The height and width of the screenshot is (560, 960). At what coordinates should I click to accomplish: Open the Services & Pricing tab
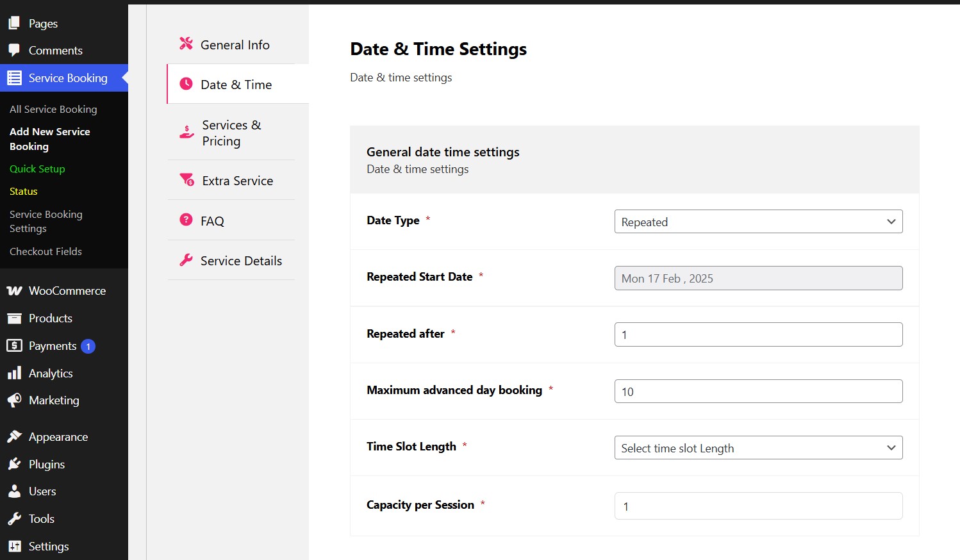pyautogui.click(x=231, y=133)
